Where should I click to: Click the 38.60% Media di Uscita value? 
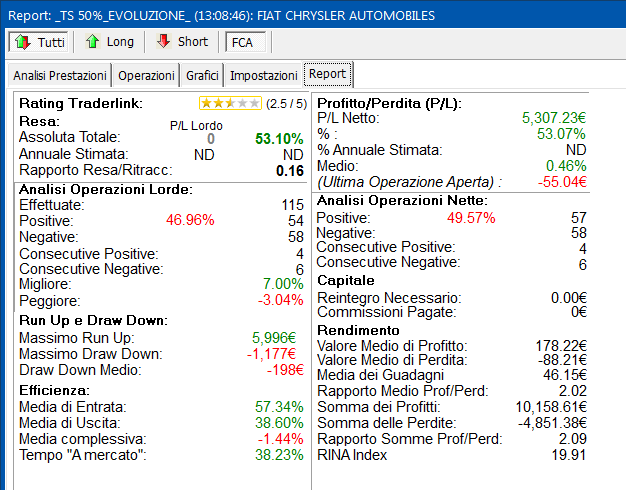coord(279,423)
